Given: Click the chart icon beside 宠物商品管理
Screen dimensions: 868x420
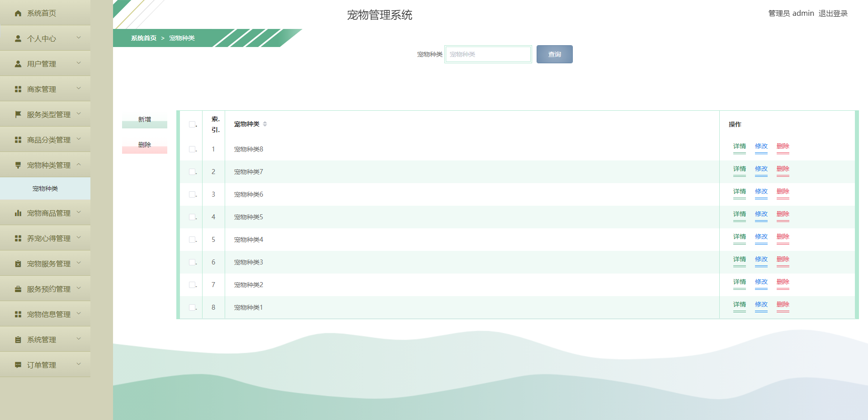Looking at the screenshot, I should [18, 212].
